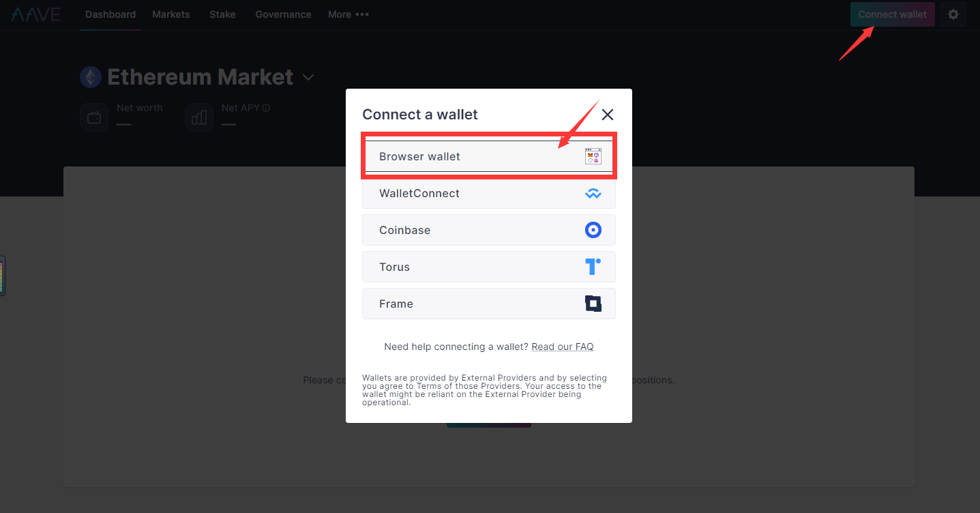
Task: Click the WalletConnect logo icon
Action: [593, 194]
